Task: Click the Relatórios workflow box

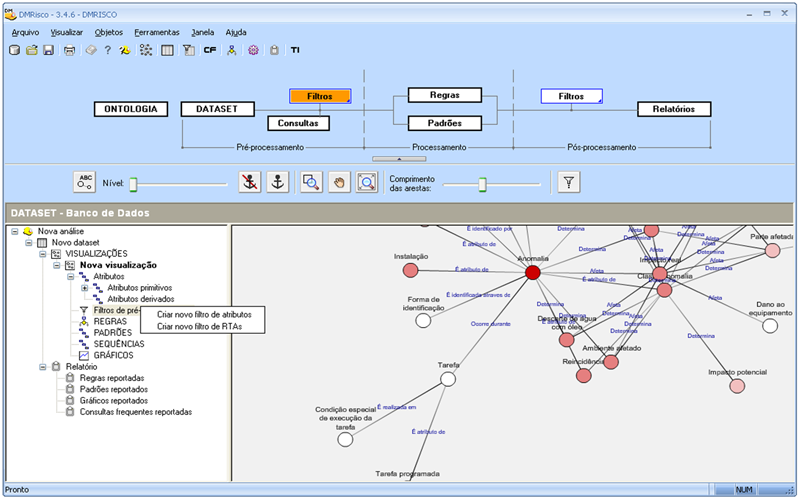Action: [674, 109]
